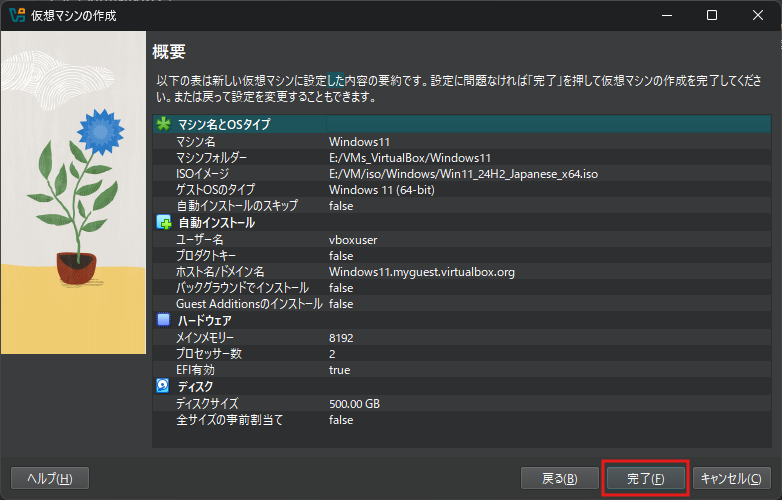Close the 仮想マシンの作成 dialog

pyautogui.click(x=758, y=15)
